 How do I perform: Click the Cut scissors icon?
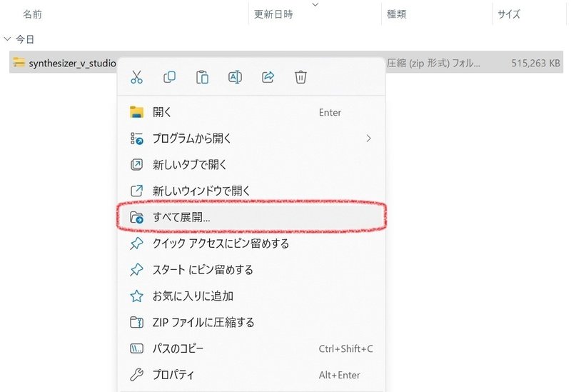pyautogui.click(x=136, y=77)
